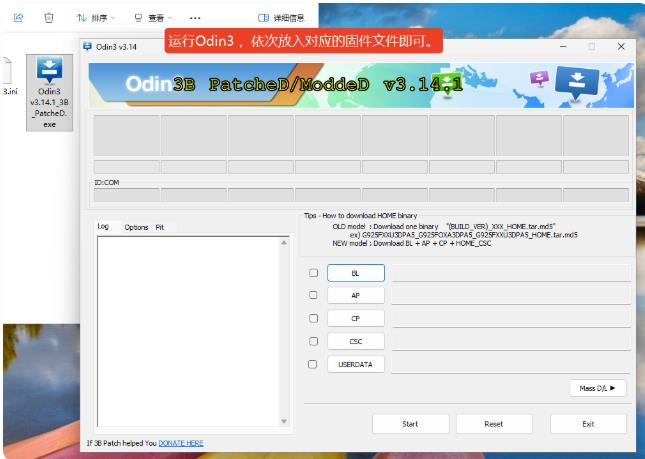
Task: Switch to the Pit tab
Action: [x=160, y=227]
